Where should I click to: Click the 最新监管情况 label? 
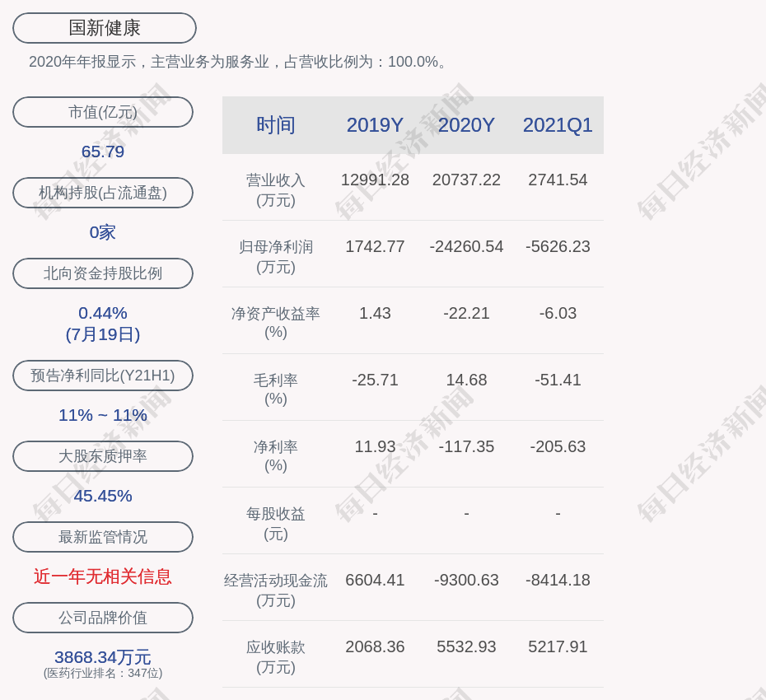point(103,537)
